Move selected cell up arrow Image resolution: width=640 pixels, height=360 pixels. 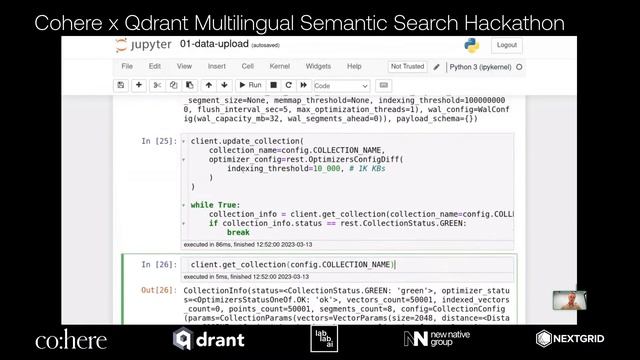click(x=209, y=85)
